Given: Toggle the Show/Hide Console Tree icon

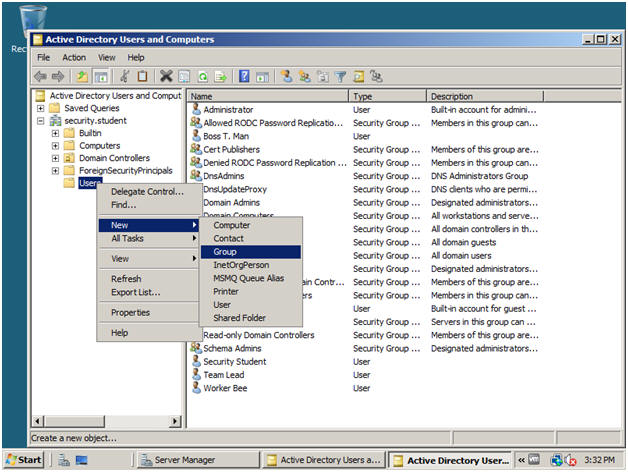Looking at the screenshot, I should [101, 76].
